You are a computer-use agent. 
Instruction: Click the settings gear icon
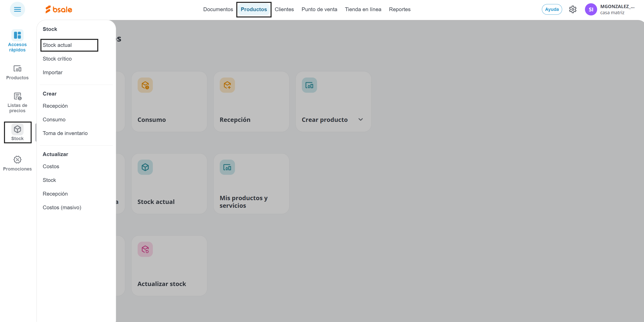(x=573, y=9)
